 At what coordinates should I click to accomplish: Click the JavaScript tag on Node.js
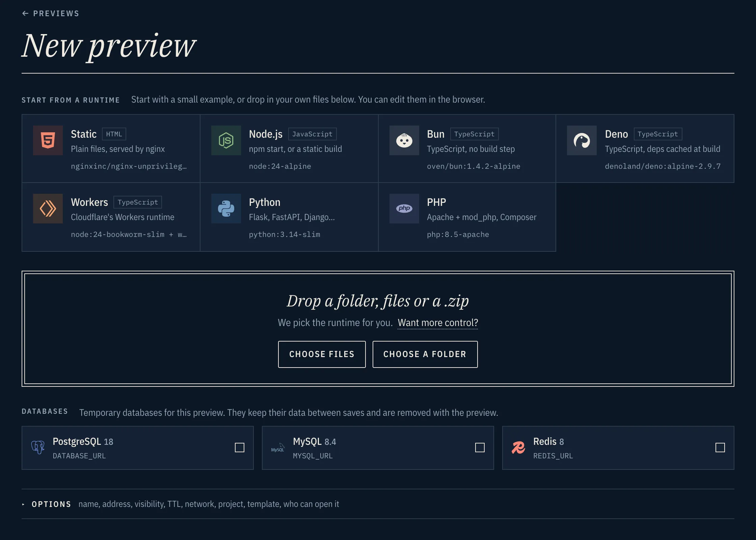[x=313, y=134]
